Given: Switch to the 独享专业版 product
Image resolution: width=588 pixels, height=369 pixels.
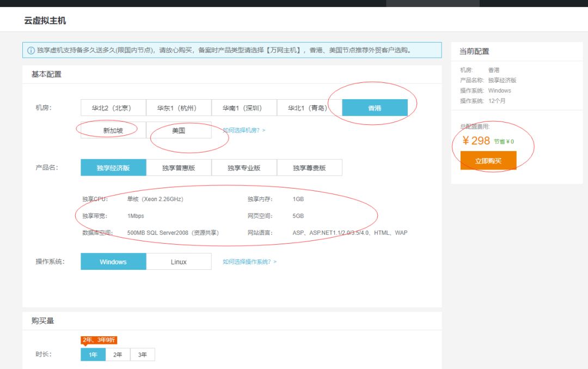Looking at the screenshot, I should coord(244,168).
